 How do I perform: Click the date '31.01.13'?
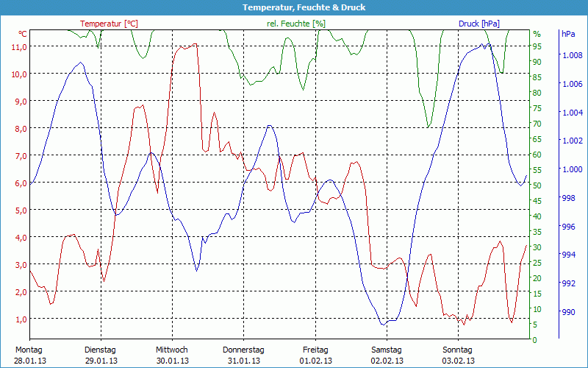244,361
